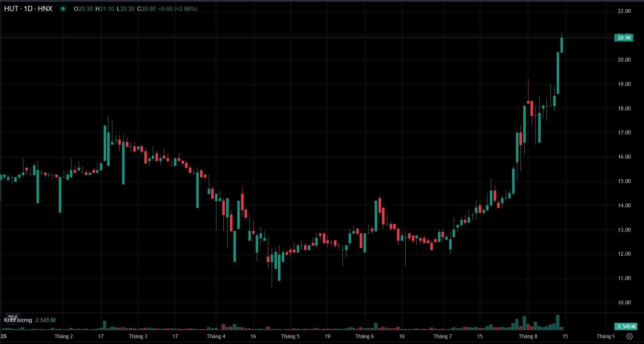Viewport: 644px width, 344px height.
Task: Click the Tháng 3 time axis label
Action: (138, 336)
